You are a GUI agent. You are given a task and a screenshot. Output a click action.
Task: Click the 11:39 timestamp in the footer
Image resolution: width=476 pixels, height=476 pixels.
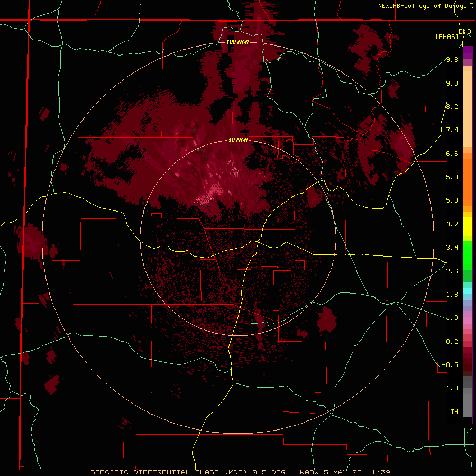pos(379,472)
